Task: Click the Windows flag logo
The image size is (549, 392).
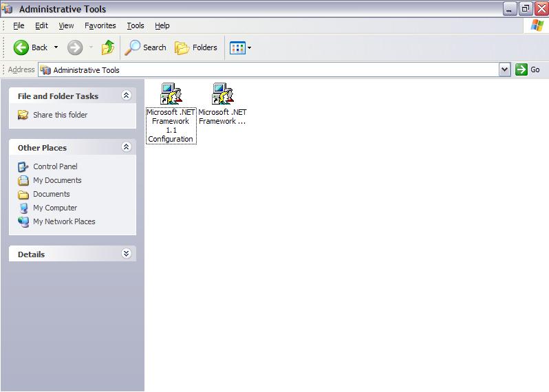Action: coord(537,25)
